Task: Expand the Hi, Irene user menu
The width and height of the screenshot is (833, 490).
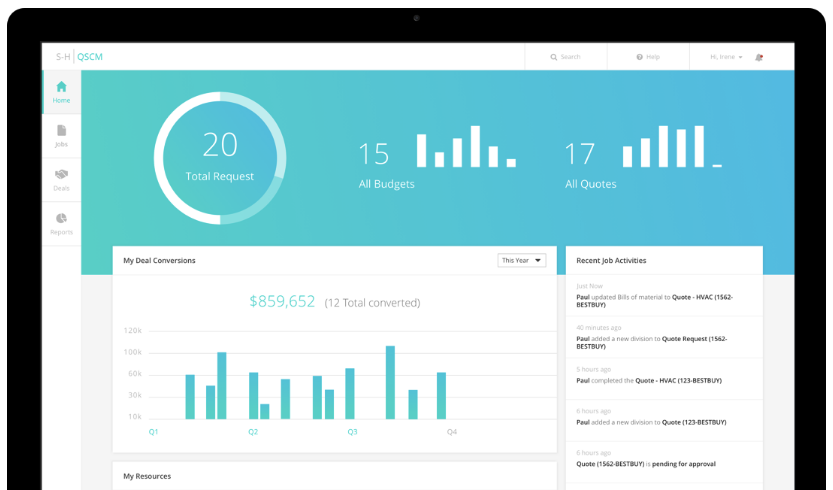Action: (726, 57)
